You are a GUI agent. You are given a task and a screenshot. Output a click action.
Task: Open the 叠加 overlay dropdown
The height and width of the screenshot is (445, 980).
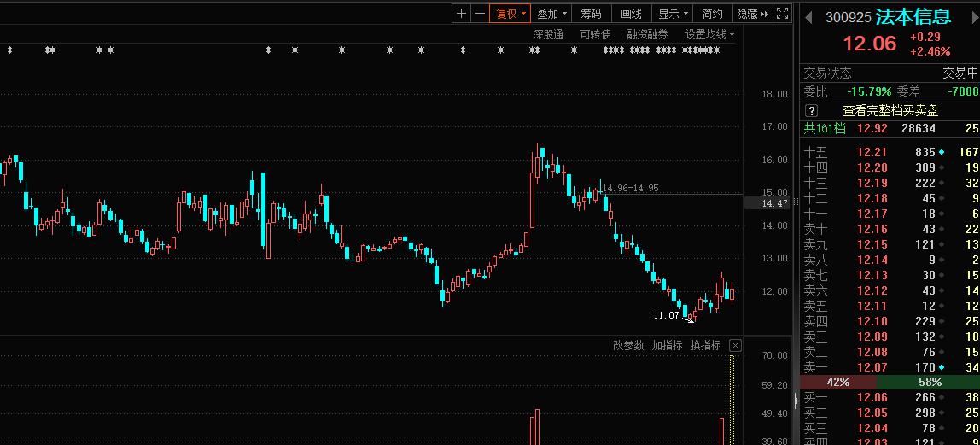point(551,13)
